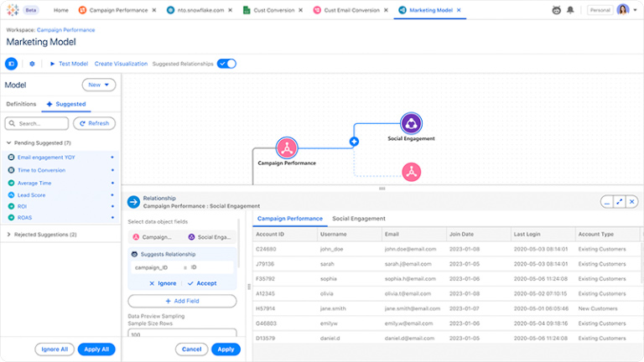The width and height of the screenshot is (644, 362).
Task: Toggle Suggested Relationships switch
Action: tap(226, 64)
